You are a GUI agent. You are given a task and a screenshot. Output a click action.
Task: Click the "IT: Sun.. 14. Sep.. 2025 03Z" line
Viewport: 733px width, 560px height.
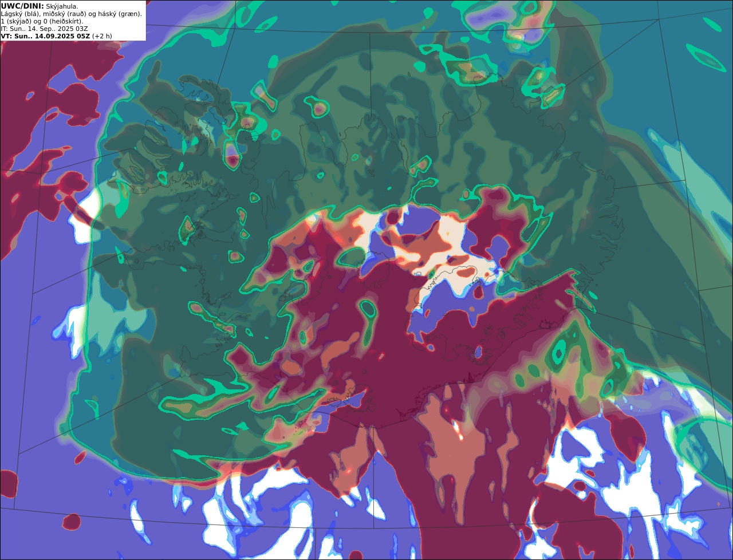(44, 29)
